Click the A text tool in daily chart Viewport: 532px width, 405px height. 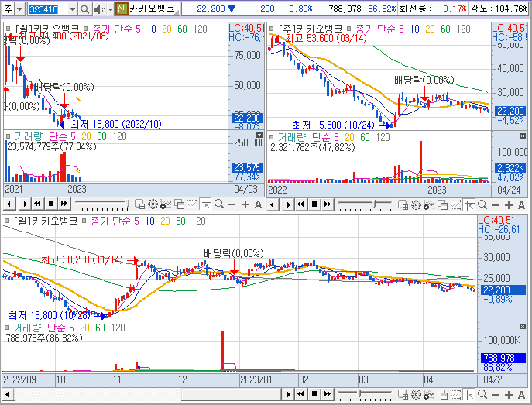click(521, 394)
